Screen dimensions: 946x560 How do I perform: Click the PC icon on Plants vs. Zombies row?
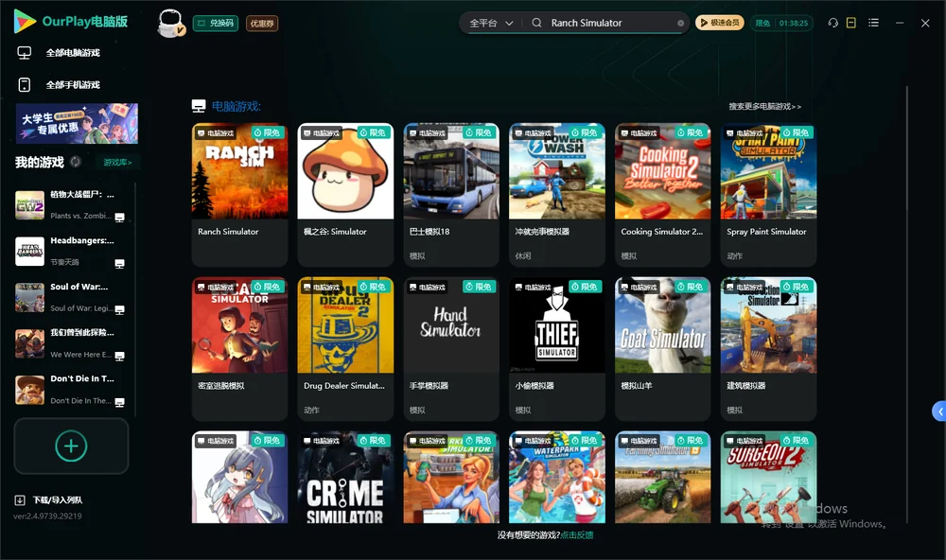[x=120, y=218]
